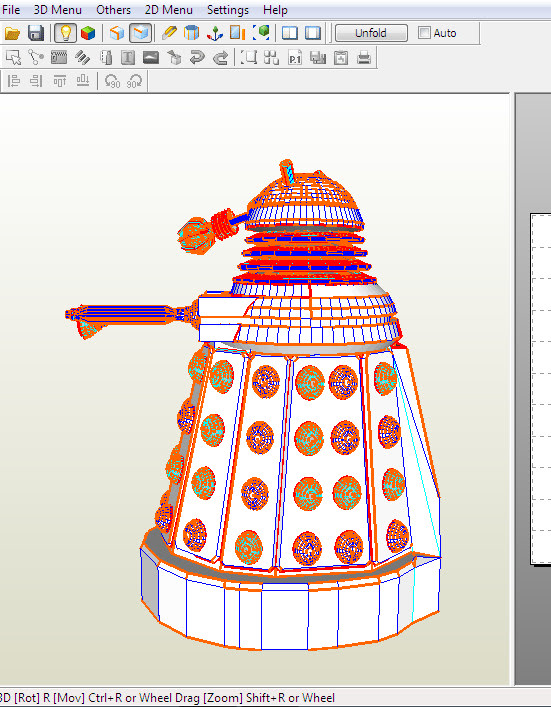Click the Unfold button
This screenshot has width=551, height=707.
(371, 33)
